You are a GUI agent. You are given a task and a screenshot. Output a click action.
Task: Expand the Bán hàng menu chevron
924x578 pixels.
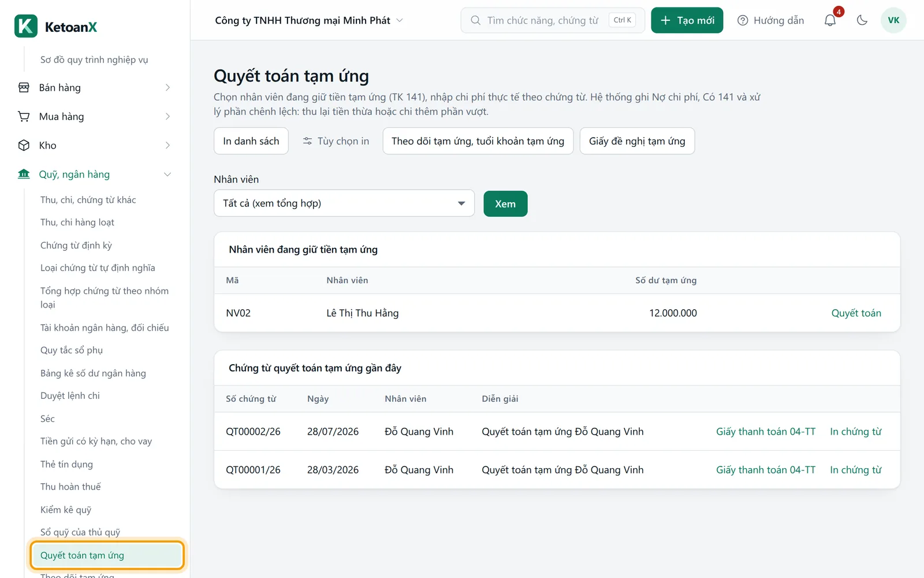click(167, 88)
